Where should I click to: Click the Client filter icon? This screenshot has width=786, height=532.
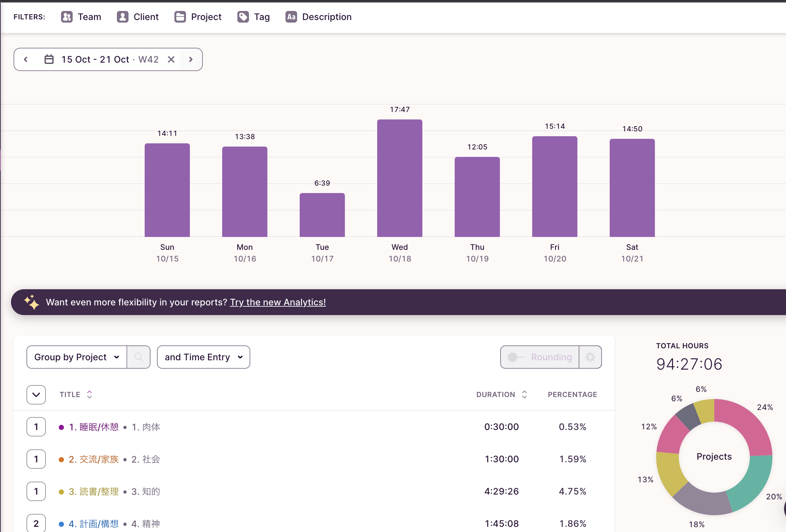coord(122,17)
